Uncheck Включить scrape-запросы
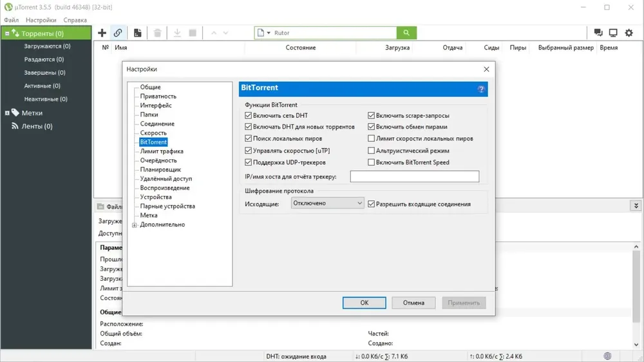Image resolution: width=644 pixels, height=362 pixels. 372,115
